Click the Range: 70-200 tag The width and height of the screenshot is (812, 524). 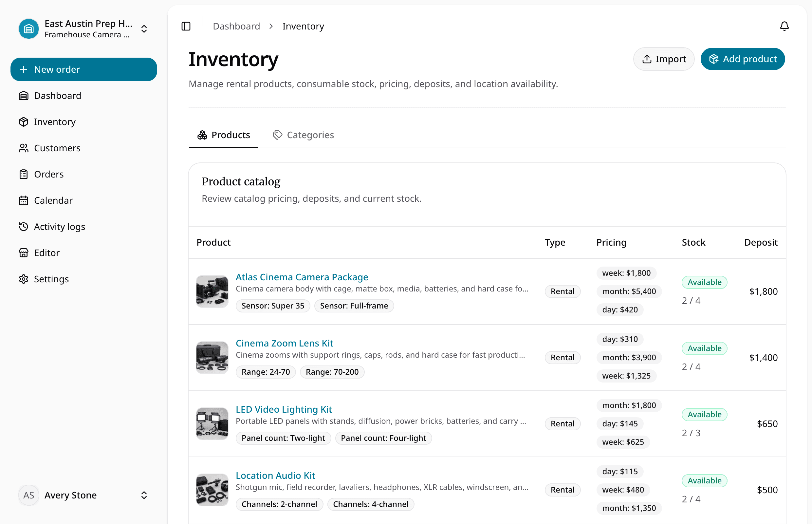point(332,372)
